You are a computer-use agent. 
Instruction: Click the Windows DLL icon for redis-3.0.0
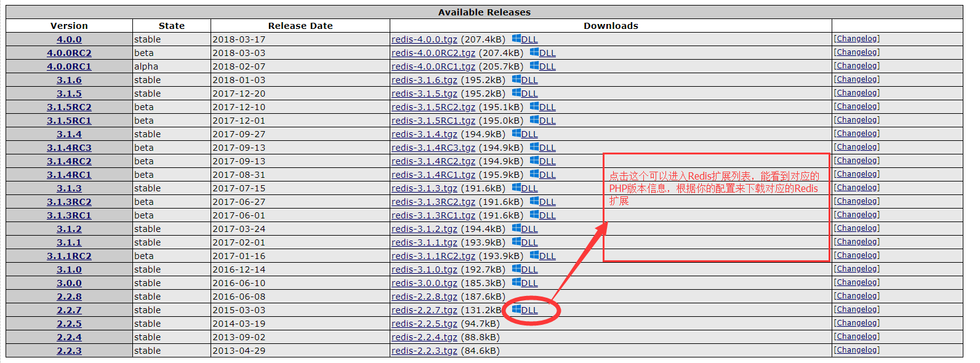click(516, 282)
